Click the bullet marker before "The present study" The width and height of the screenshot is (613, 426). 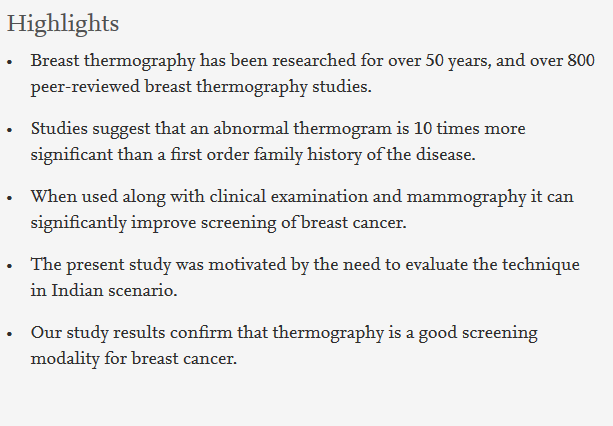pyautogui.click(x=9, y=266)
